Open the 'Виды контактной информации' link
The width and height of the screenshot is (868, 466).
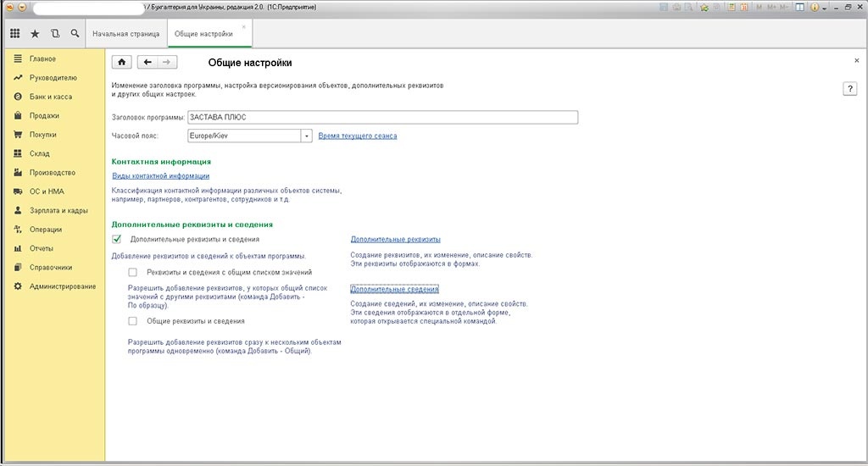pyautogui.click(x=160, y=176)
